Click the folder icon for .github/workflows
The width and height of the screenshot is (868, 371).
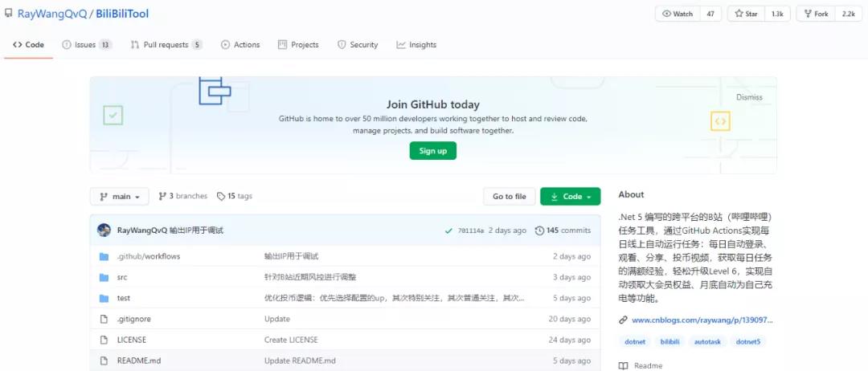104,256
